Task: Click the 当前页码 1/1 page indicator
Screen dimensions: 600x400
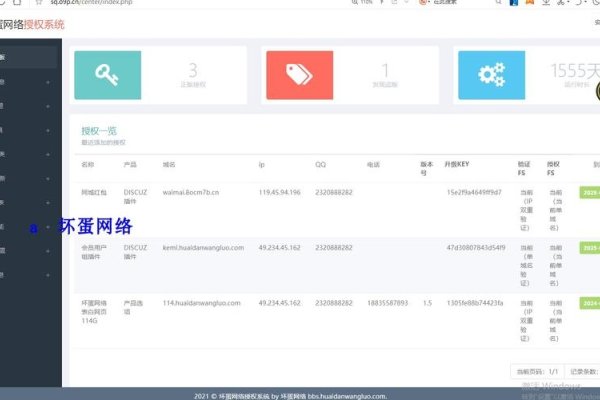Action: pyautogui.click(x=537, y=372)
